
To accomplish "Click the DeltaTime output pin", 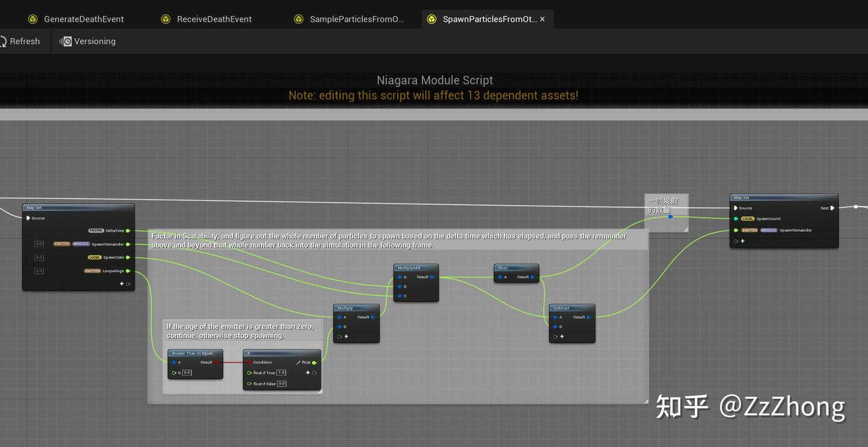I will tap(128, 230).
